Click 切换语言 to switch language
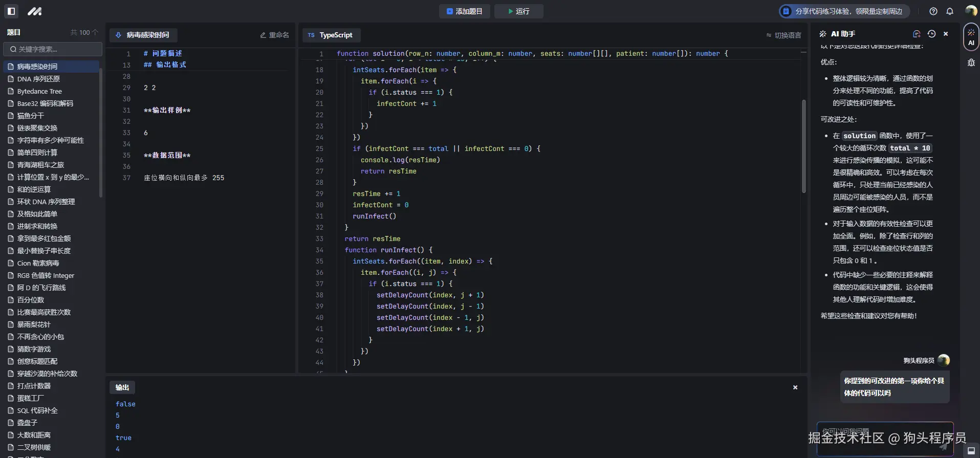Screen dimensions: 980x458 [x=783, y=35]
